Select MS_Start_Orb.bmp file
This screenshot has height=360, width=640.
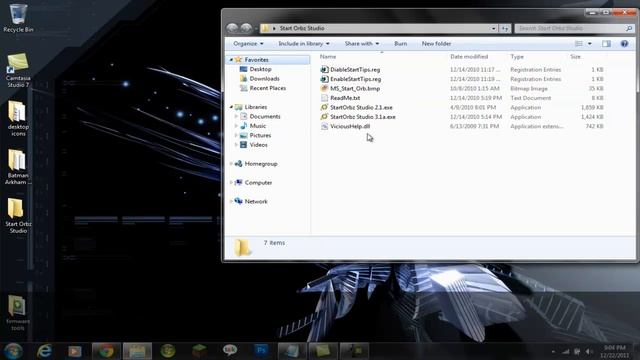tap(355, 89)
